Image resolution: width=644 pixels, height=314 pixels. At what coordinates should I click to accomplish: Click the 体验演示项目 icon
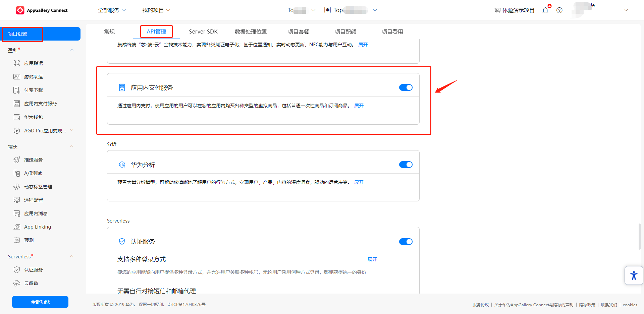[497, 10]
